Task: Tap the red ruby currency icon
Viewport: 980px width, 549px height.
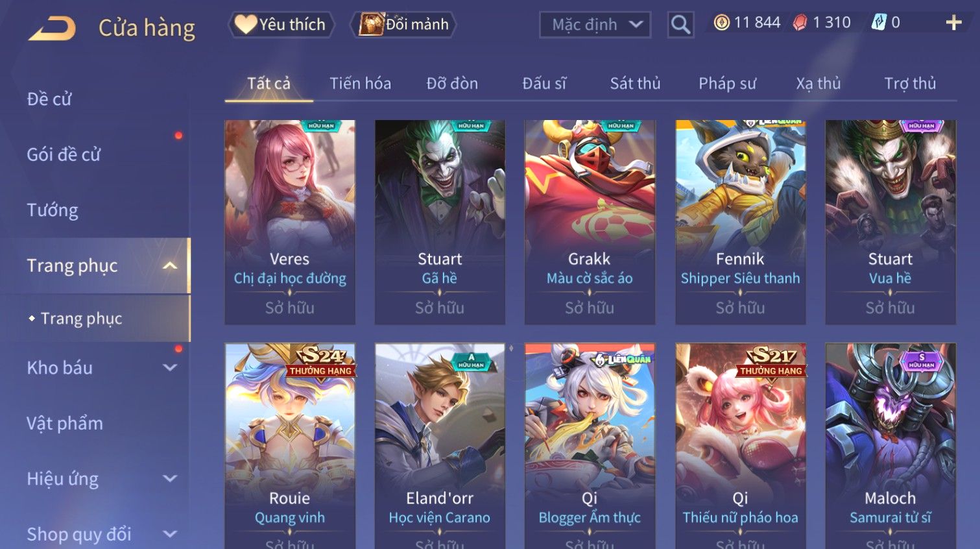Action: (800, 23)
